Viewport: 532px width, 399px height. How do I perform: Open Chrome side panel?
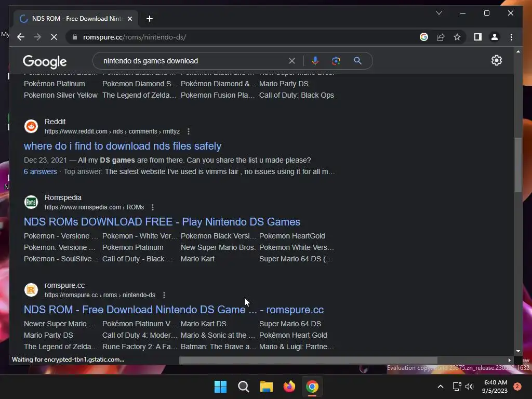click(478, 37)
